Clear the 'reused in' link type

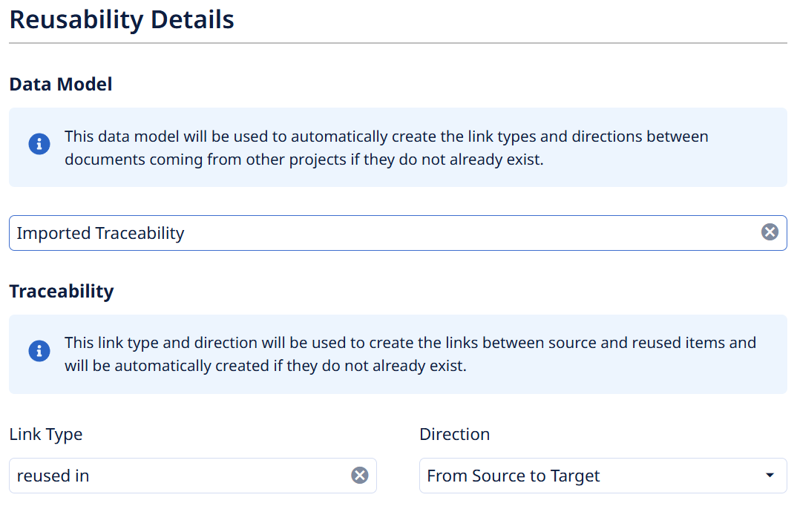[359, 475]
